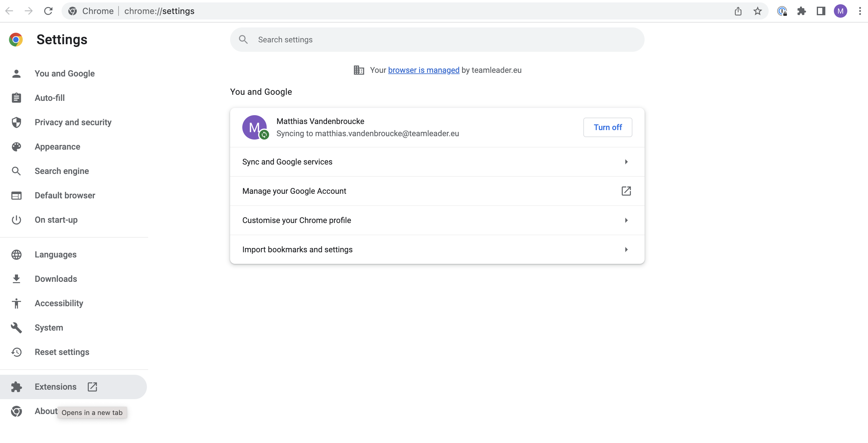The image size is (868, 443).
Task: Click the About Chrome logo icon in sidebar
Action: coord(16,411)
